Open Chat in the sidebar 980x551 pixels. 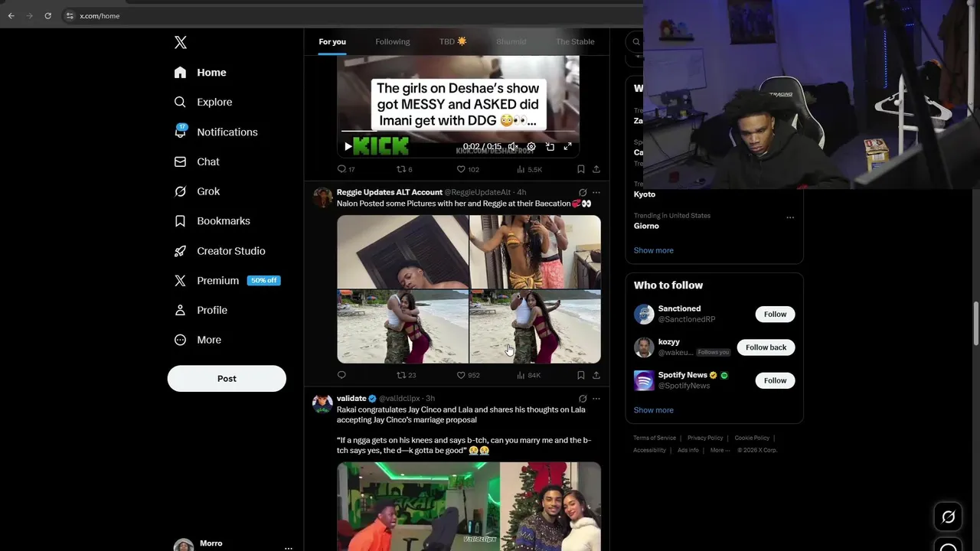(196, 161)
